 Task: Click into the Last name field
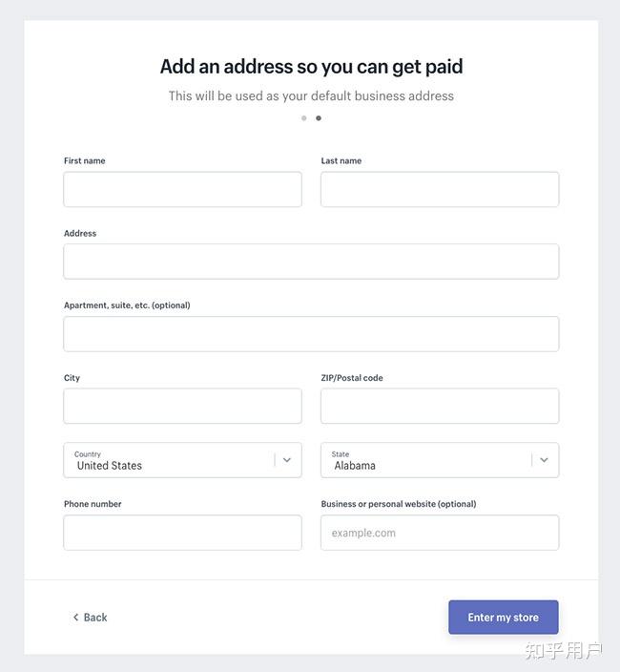[x=440, y=190]
